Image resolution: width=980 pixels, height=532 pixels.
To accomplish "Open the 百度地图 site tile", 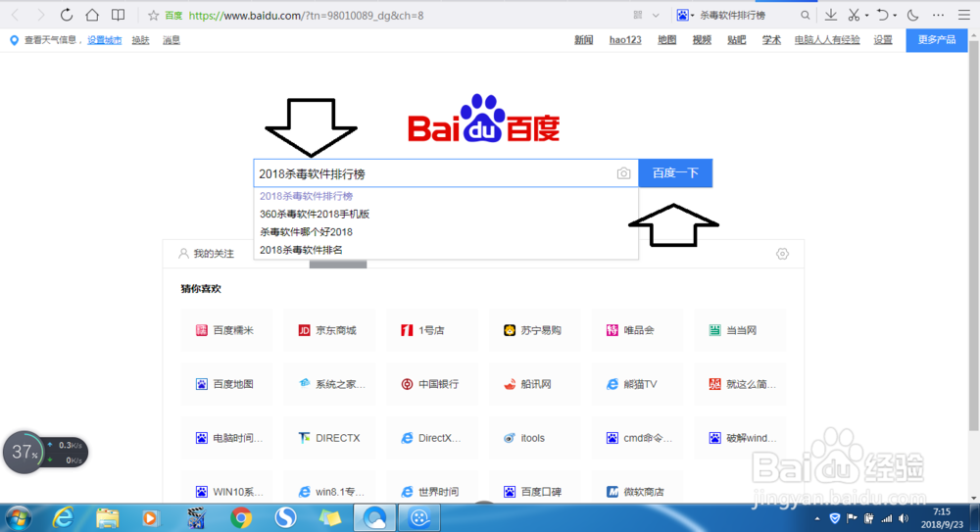I will (226, 384).
